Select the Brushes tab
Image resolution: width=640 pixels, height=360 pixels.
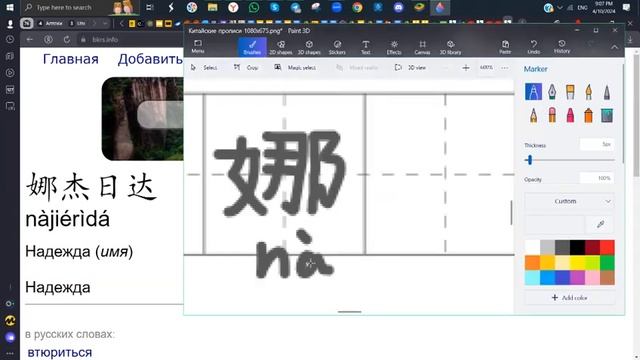[252, 47]
